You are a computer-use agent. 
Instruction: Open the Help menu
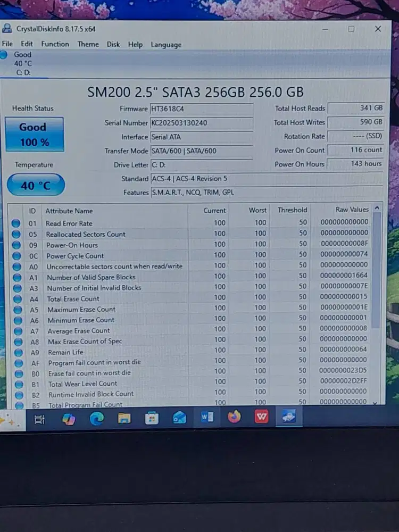(x=135, y=45)
